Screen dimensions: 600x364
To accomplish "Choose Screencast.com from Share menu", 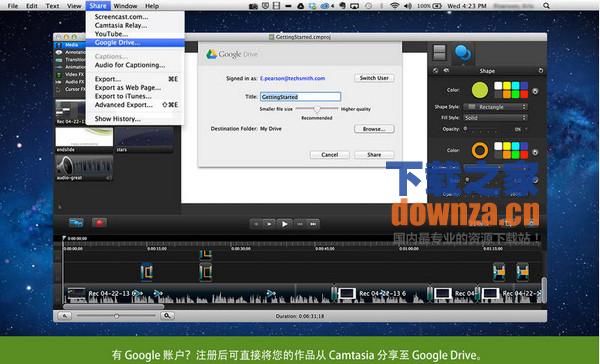I will (x=135, y=17).
